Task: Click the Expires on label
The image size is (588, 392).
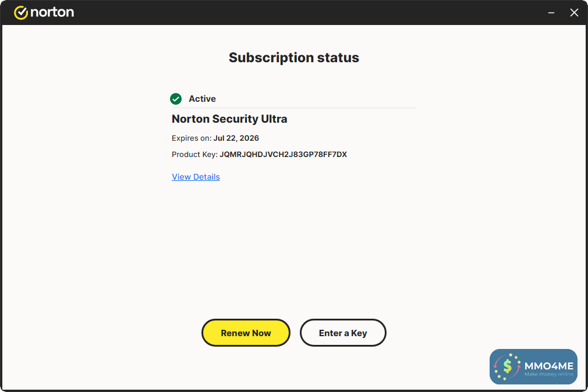Action: (x=192, y=138)
